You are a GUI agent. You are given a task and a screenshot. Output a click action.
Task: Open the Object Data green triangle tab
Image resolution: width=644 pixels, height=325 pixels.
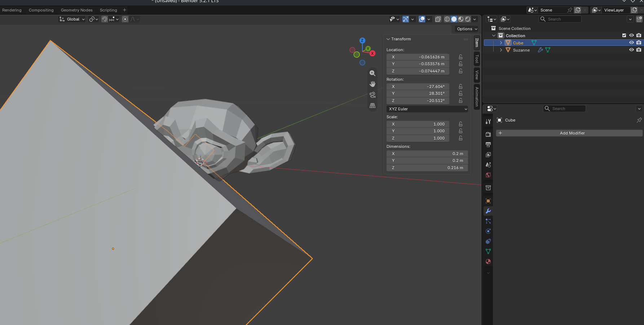pyautogui.click(x=488, y=251)
